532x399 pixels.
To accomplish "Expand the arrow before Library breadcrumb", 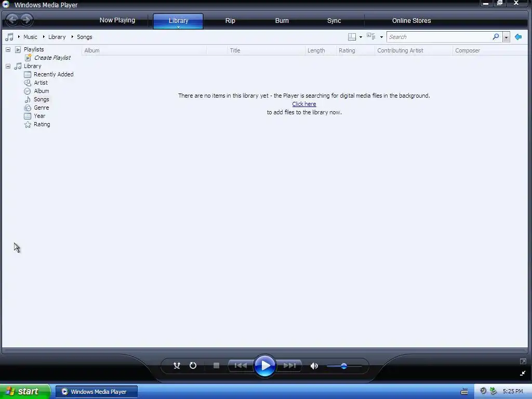I will tap(44, 37).
